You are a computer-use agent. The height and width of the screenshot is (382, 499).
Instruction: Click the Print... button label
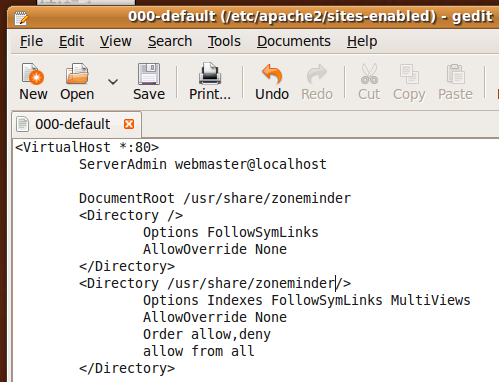(x=210, y=94)
